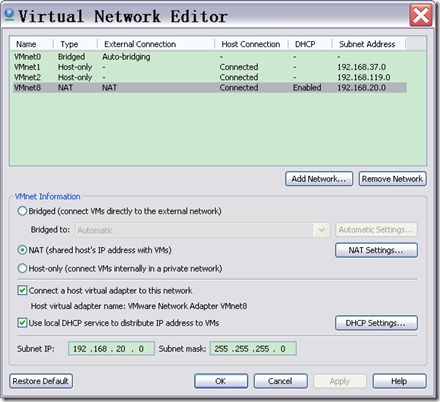This screenshot has width=440, height=402.
Task: Click the External Connection column header
Action: coord(156,44)
